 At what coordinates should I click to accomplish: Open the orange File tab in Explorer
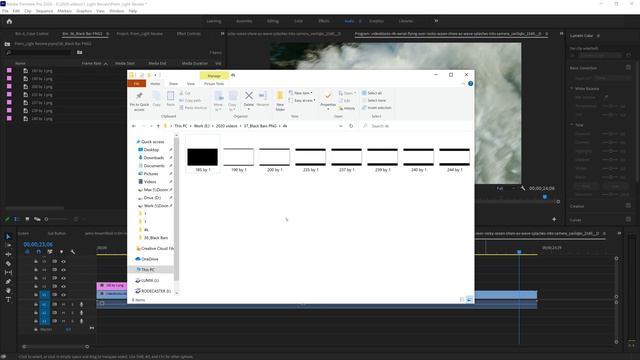(x=136, y=84)
